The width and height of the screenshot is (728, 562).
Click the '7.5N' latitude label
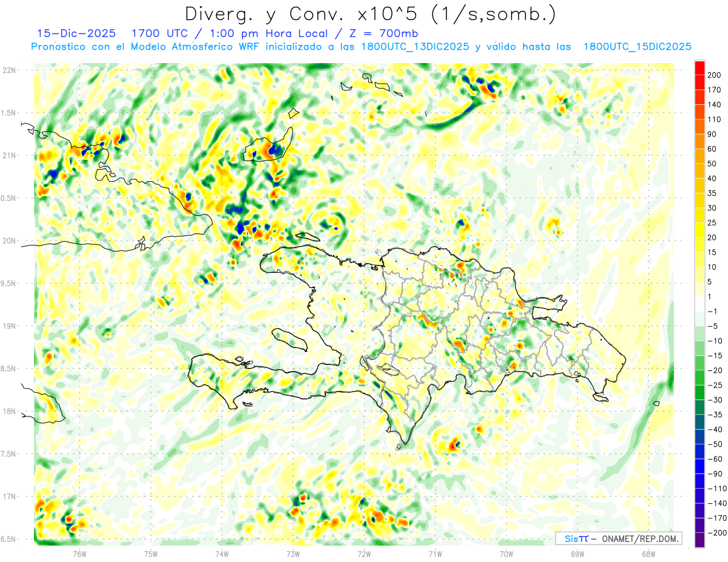pyautogui.click(x=9, y=454)
